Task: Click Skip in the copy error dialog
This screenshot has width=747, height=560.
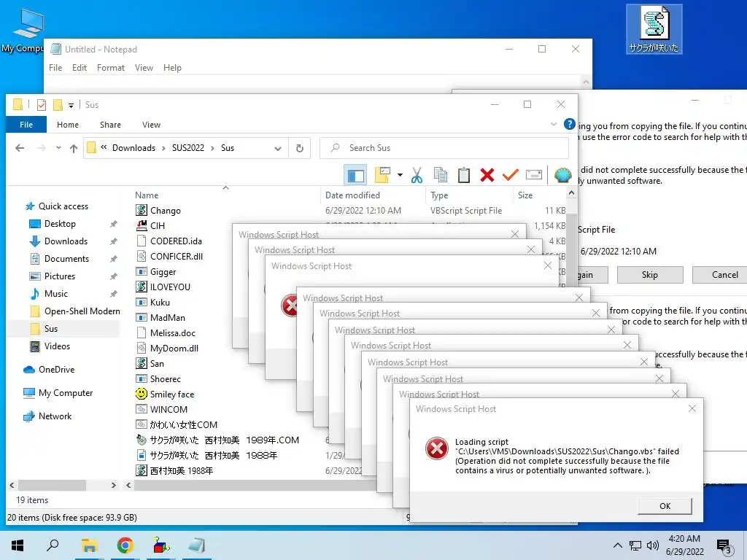Action: tap(650, 275)
